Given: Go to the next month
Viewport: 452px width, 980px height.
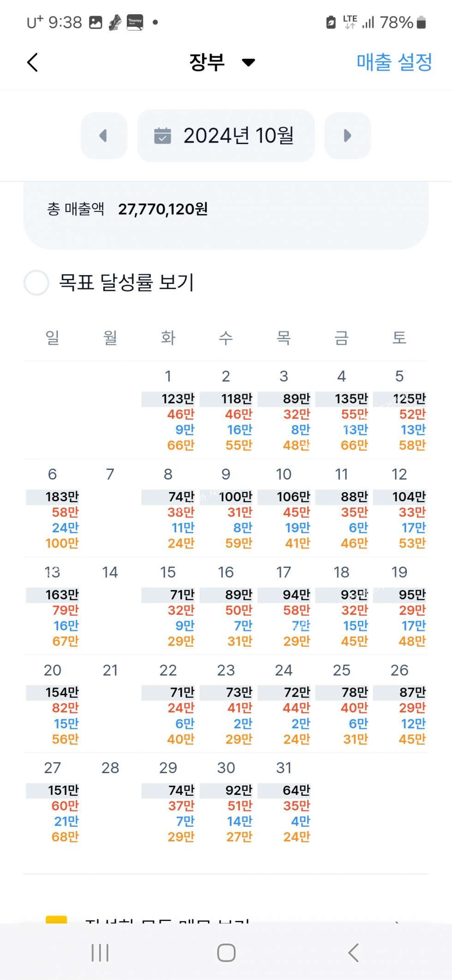Looking at the screenshot, I should coord(347,136).
